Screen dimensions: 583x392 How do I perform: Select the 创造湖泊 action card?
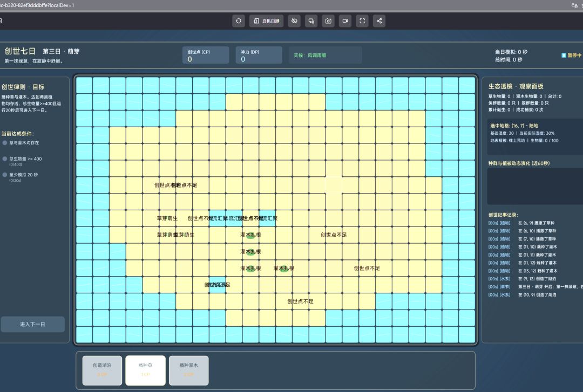pyautogui.click(x=102, y=370)
